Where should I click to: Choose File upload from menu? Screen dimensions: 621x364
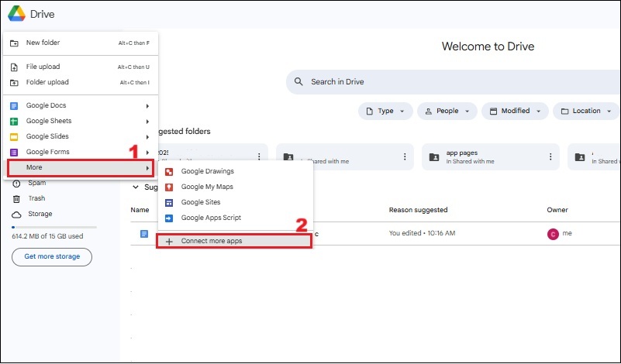81,67
